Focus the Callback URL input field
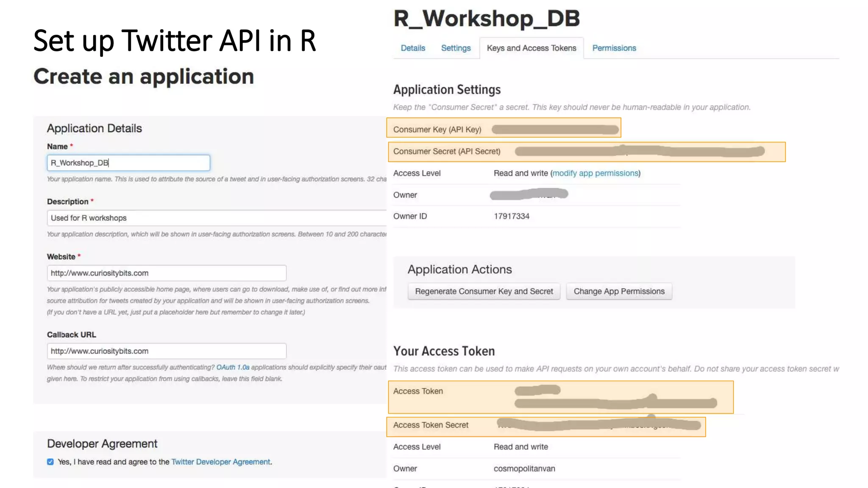The image size is (868, 488). click(167, 351)
